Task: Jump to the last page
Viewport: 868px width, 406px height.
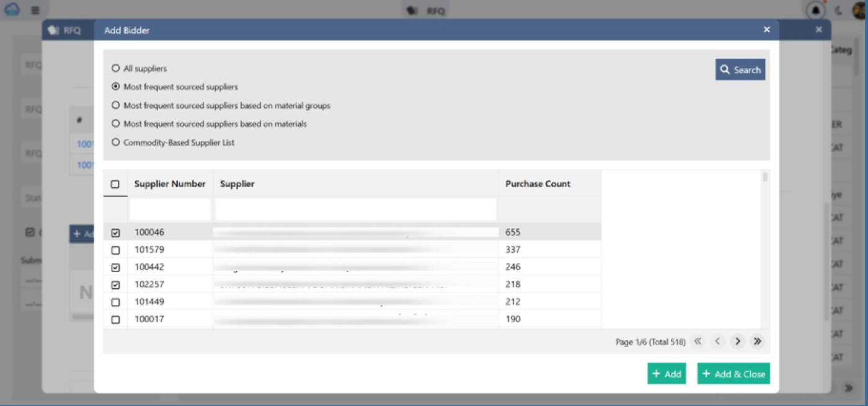Action: 757,342
